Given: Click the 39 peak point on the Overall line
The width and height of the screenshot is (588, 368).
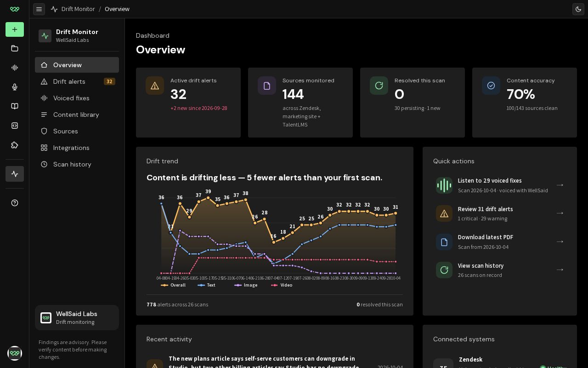Looking at the screenshot, I should pyautogui.click(x=208, y=198).
